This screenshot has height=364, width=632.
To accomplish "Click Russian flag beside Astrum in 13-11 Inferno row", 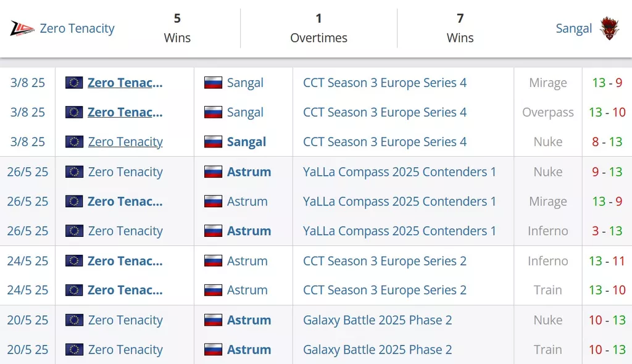I will pos(213,261).
